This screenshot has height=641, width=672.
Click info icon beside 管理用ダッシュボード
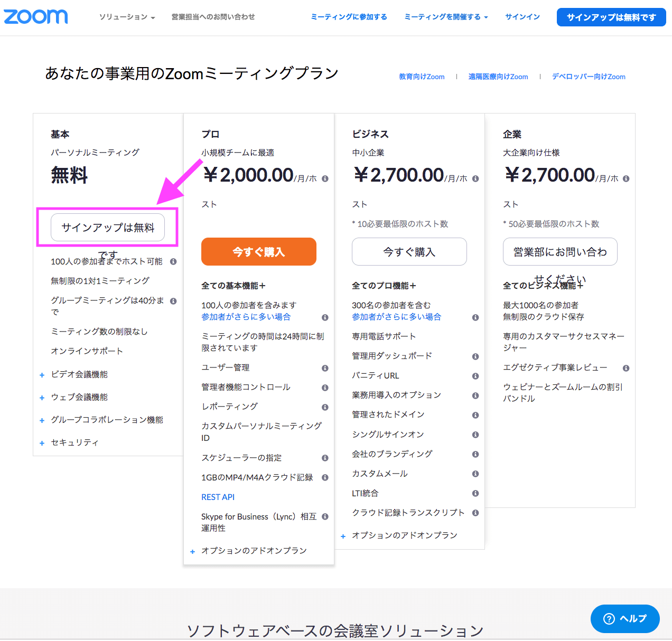tap(475, 356)
